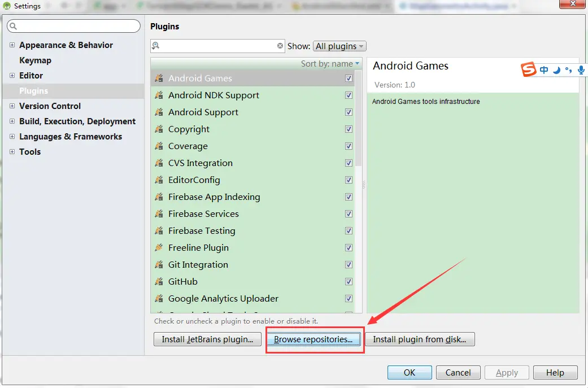Open the Sort by name dropdown
The image size is (588, 388).
click(x=330, y=64)
